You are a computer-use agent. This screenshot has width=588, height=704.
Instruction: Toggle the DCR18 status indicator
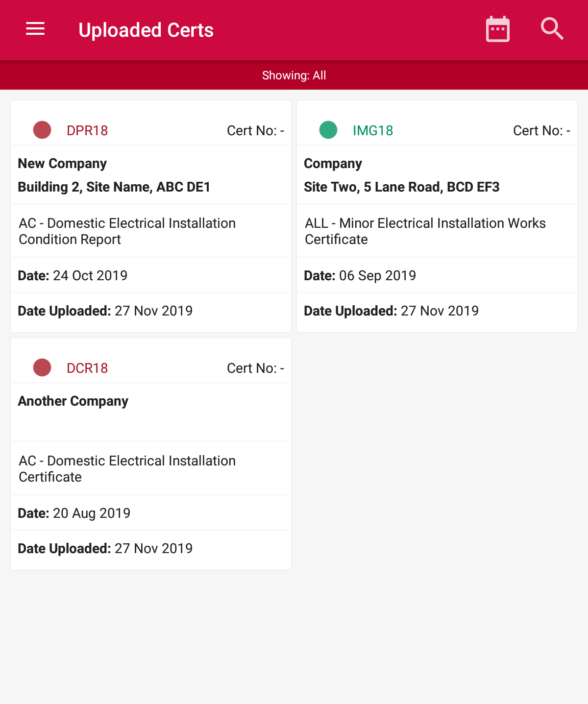pos(42,367)
